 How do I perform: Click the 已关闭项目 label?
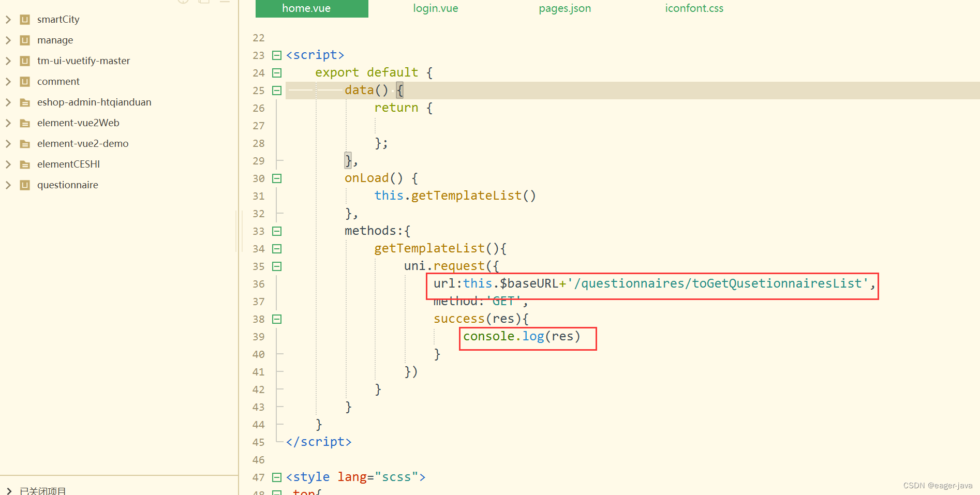point(43,491)
